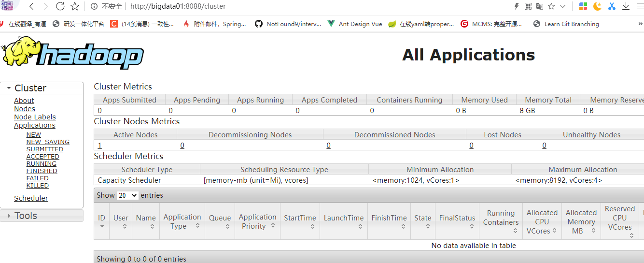Click the browser forward arrow

coord(45,6)
